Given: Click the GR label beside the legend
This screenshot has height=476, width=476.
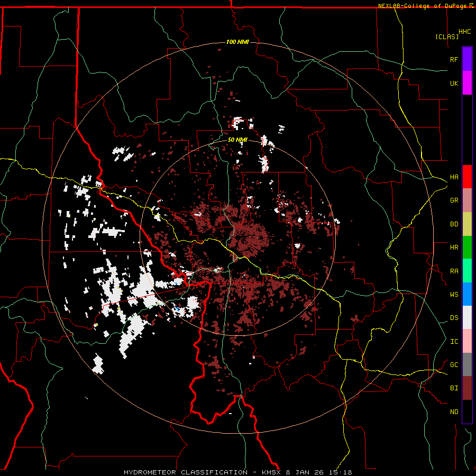Looking at the screenshot, I should click(x=454, y=200).
